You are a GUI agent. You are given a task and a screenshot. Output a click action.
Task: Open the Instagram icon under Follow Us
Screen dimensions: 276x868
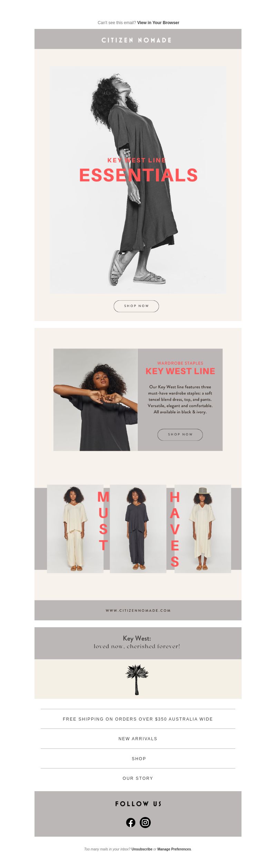tap(145, 822)
